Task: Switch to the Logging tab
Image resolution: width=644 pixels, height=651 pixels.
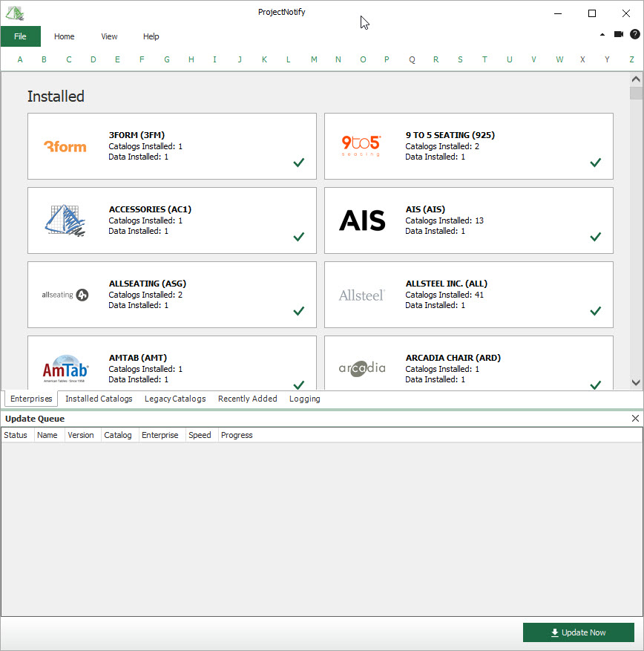Action: pyautogui.click(x=305, y=399)
